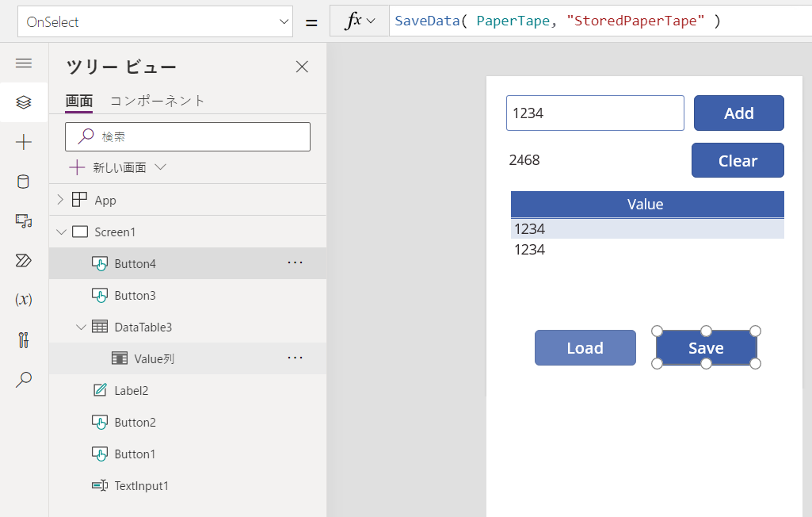This screenshot has width=812, height=517.
Task: Select Button2 in the tree
Action: click(x=135, y=422)
